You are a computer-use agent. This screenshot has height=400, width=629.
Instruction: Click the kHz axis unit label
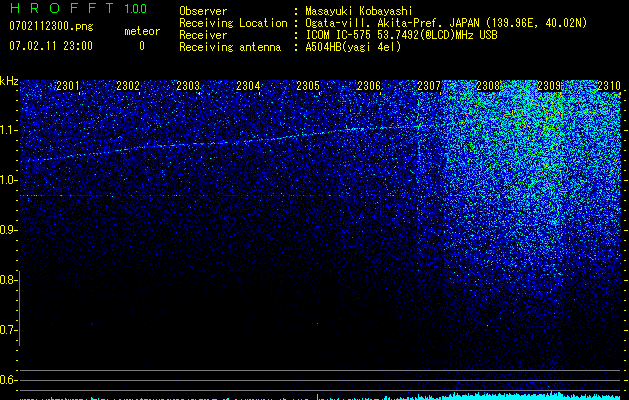click(x=9, y=81)
